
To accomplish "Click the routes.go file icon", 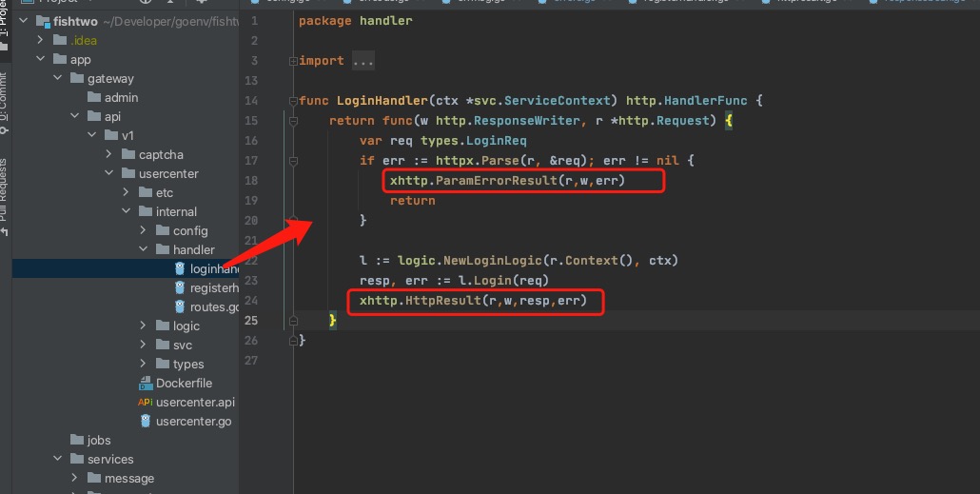I will tap(180, 306).
